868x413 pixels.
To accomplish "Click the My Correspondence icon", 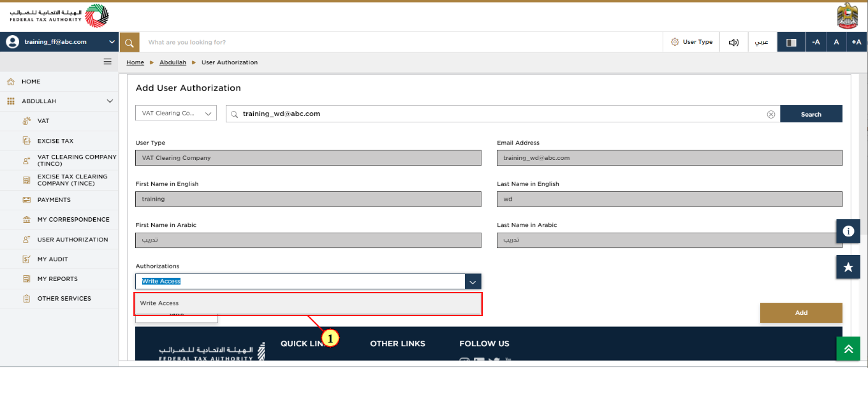I will point(26,220).
